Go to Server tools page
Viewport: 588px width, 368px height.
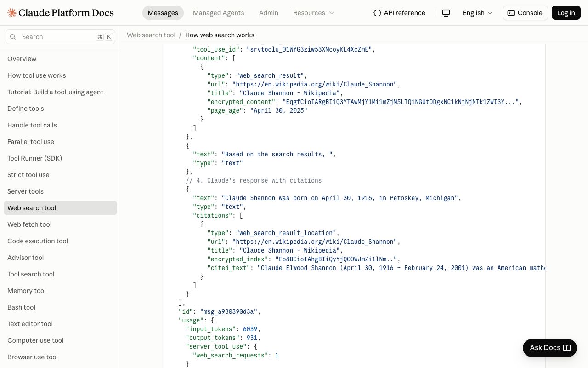coord(60,191)
